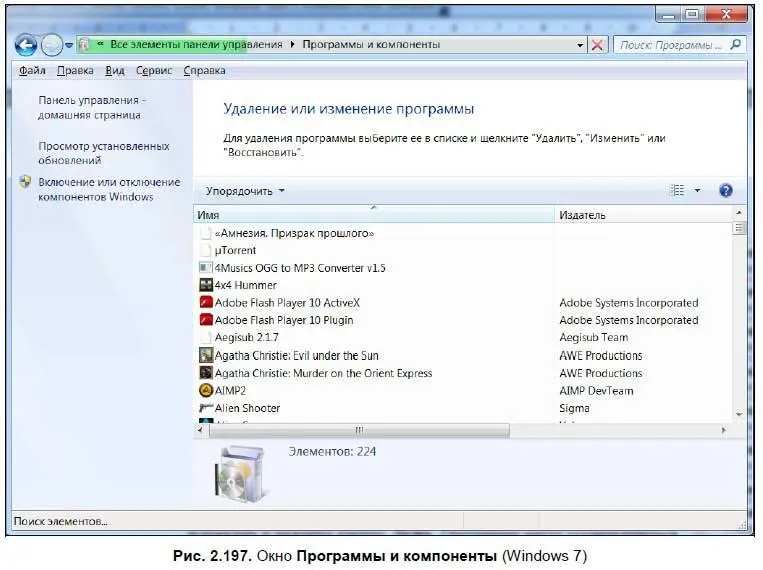This screenshot has width=763, height=570.
Task: Select 'Alien Shooter' program entry
Action: click(x=247, y=408)
